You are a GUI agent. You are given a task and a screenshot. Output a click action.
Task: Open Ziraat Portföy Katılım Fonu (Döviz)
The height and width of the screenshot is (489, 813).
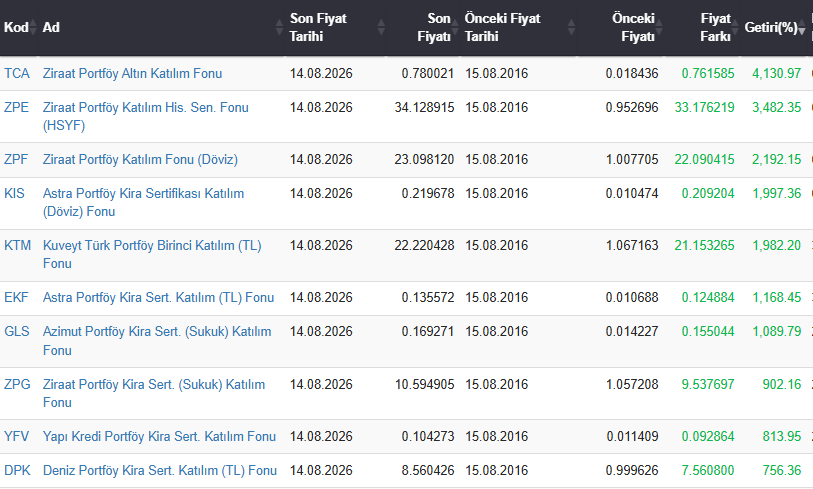click(x=140, y=159)
